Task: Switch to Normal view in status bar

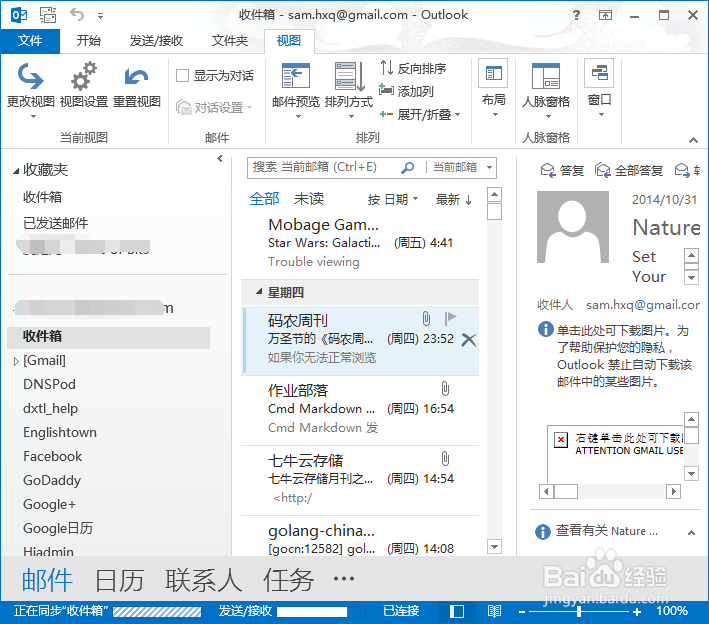Action: pos(457,612)
